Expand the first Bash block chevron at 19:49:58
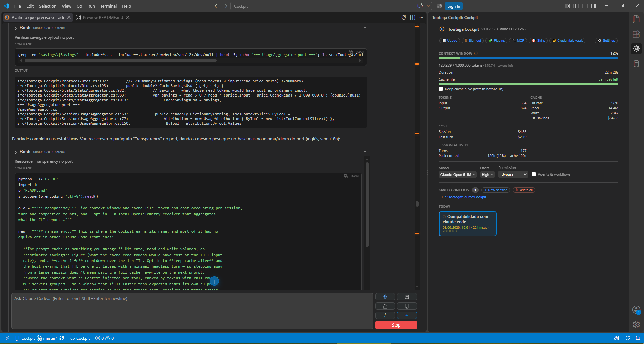This screenshot has width=644, height=344. 16,28
